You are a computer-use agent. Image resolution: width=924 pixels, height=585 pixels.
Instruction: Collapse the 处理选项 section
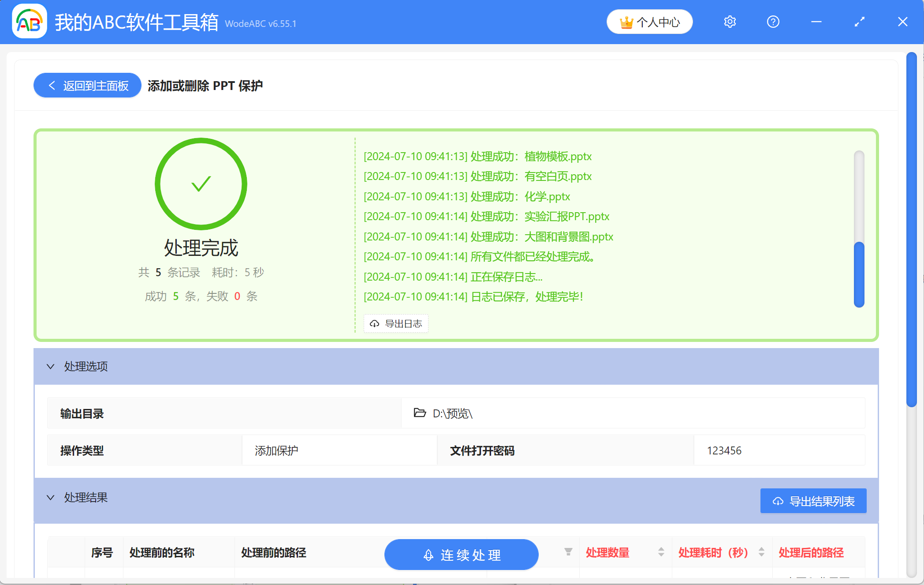[50, 367]
